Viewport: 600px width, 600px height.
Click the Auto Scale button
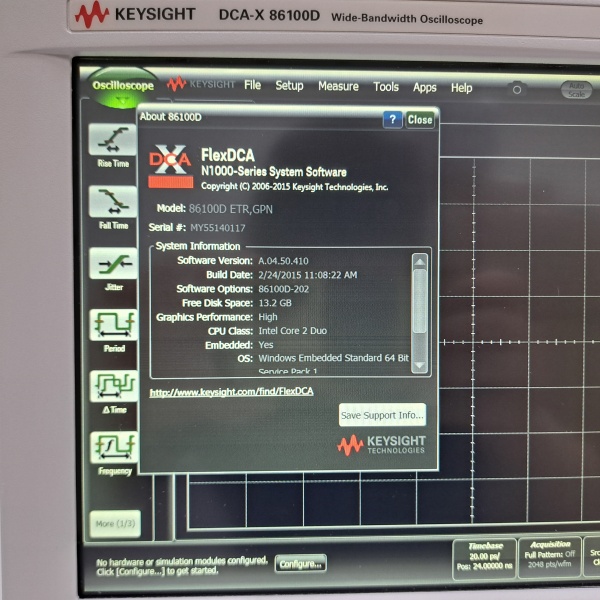click(576, 90)
